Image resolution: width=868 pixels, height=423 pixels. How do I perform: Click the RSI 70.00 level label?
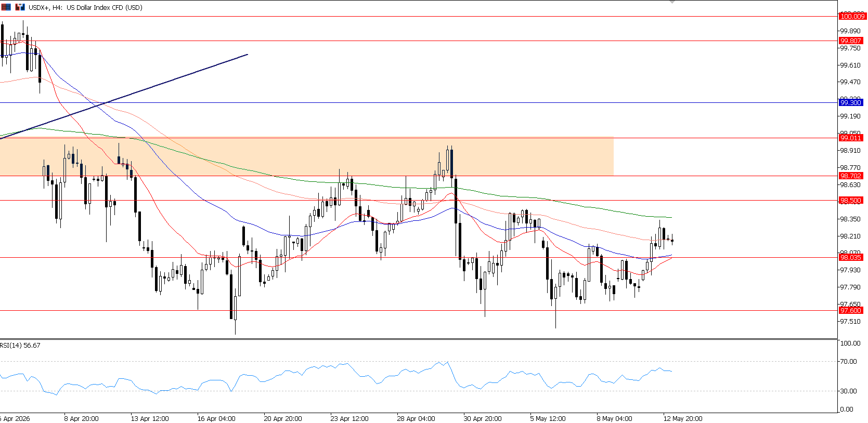click(848, 362)
